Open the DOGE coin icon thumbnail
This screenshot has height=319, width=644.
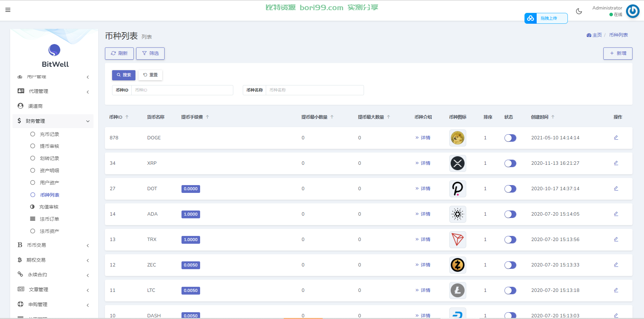(x=457, y=138)
